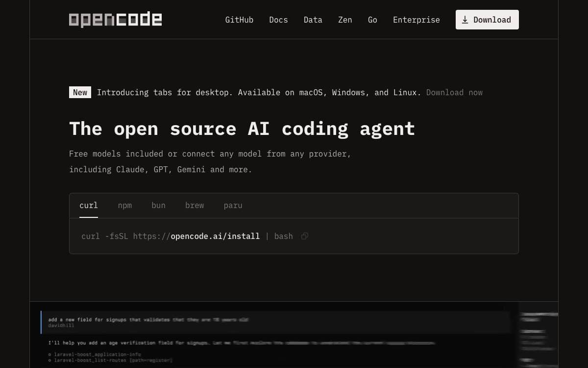This screenshot has width=588, height=368.
Task: Click the 'New' badge label
Action: (80, 92)
